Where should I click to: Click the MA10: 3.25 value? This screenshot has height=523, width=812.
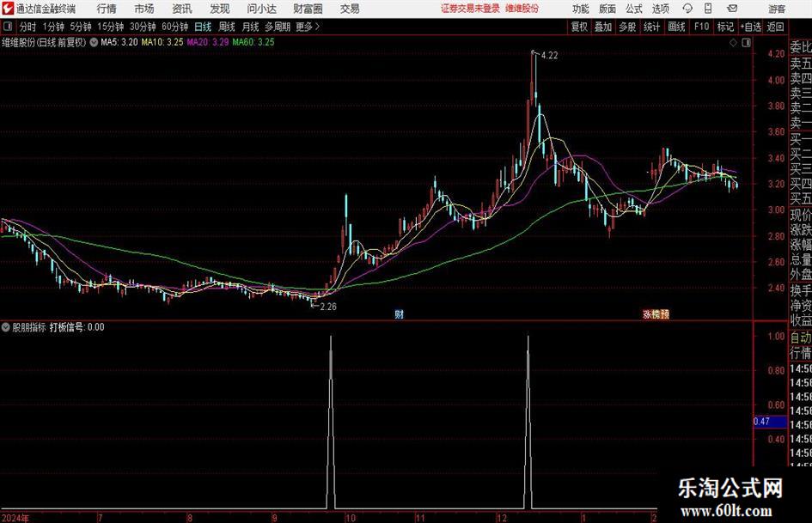[162, 42]
